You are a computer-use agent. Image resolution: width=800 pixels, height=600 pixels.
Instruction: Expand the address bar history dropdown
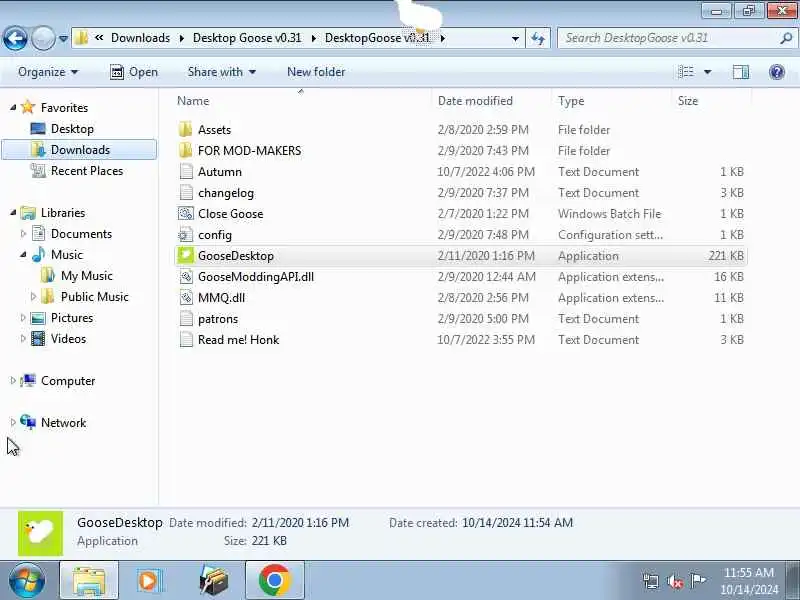[515, 38]
